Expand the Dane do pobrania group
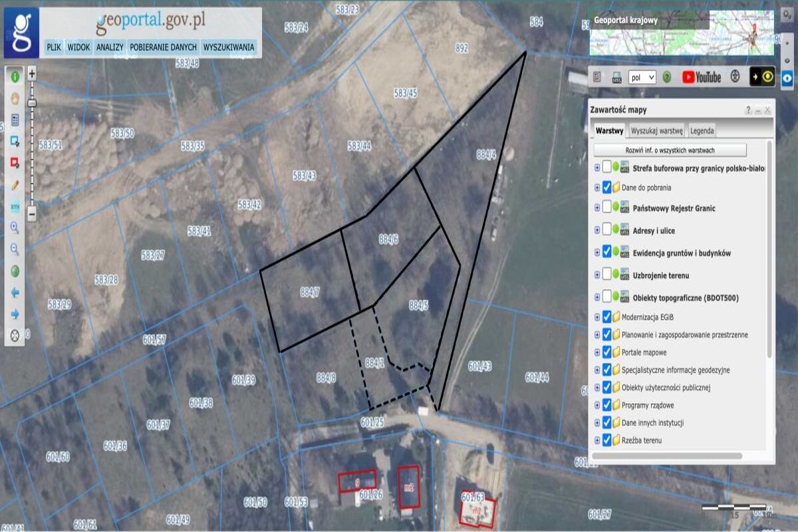 597,188
